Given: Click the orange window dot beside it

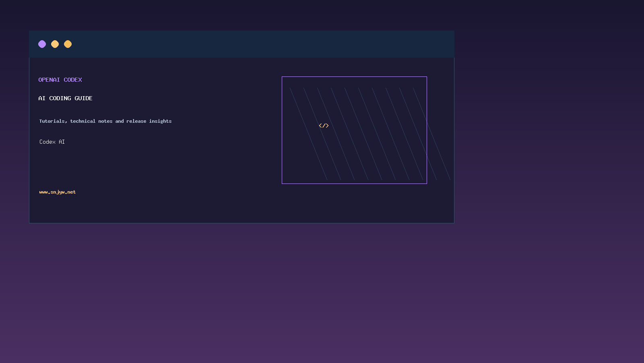Looking at the screenshot, I should pos(68,44).
